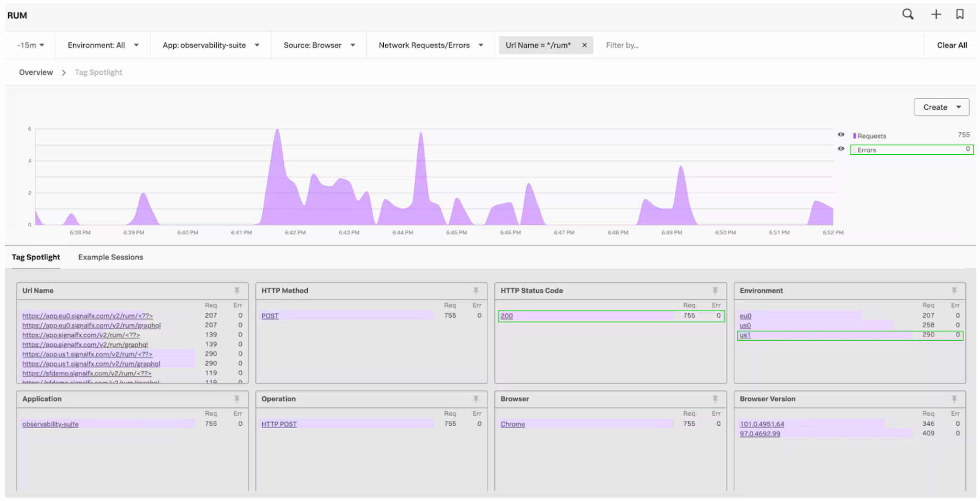980x501 pixels.
Task: Open the search magnifier icon
Action: (907, 14)
